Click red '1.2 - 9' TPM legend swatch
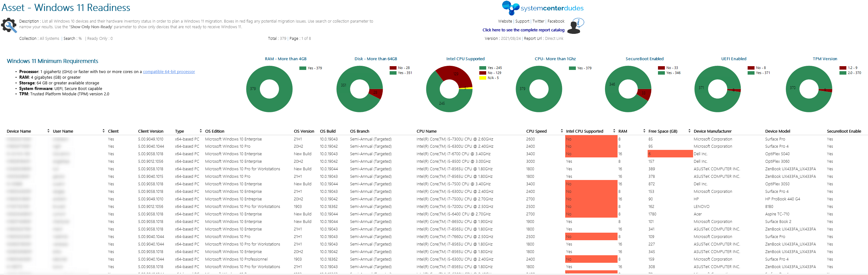The image size is (868, 275). 843,68
